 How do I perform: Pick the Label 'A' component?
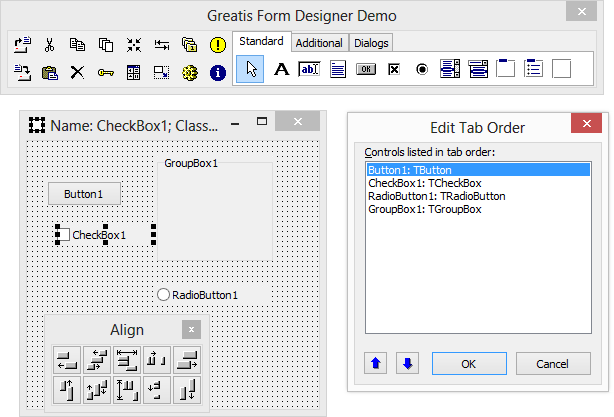pos(281,69)
